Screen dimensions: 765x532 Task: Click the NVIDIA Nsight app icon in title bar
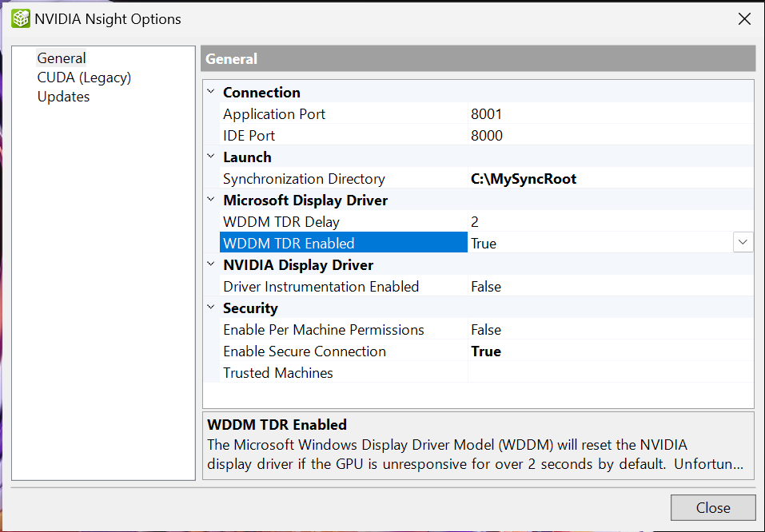pos(21,18)
